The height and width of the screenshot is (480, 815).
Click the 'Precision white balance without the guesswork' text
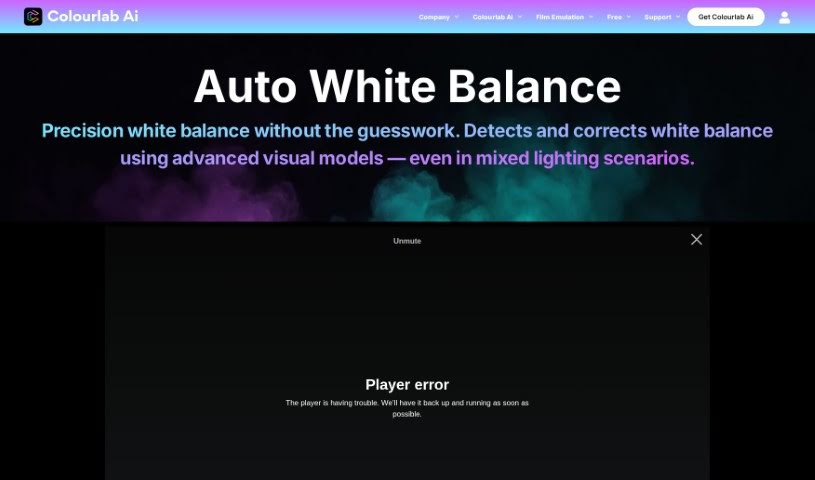(x=251, y=131)
